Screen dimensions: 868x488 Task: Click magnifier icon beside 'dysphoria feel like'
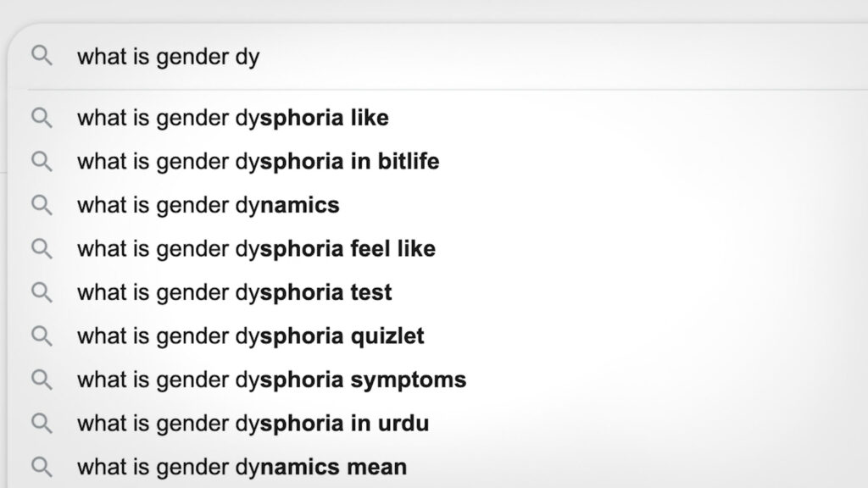[42, 249]
